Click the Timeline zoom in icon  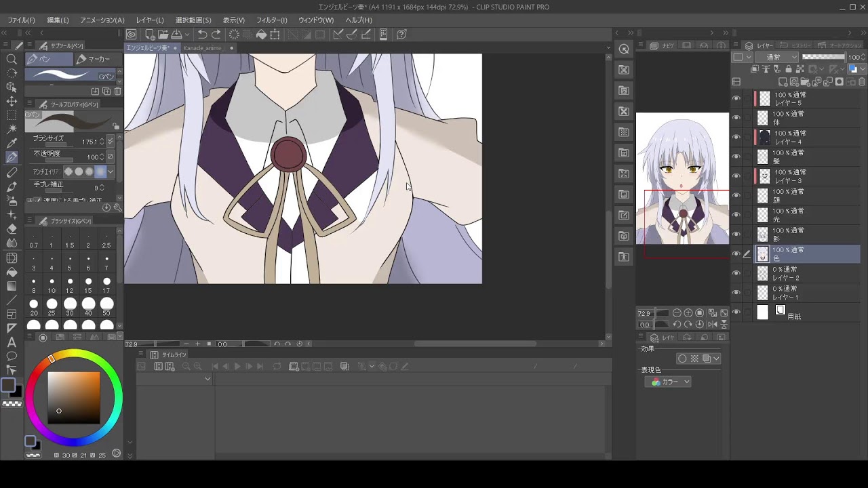click(197, 367)
